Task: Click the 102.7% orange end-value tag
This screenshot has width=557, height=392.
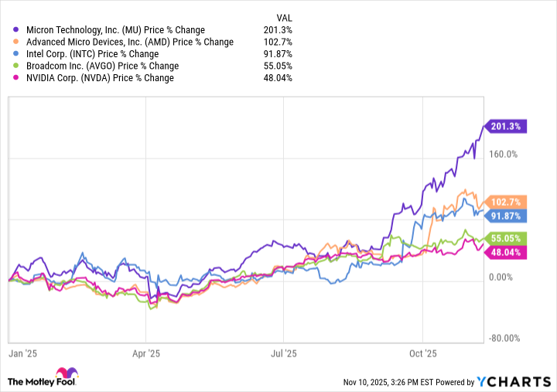Action: tap(506, 202)
